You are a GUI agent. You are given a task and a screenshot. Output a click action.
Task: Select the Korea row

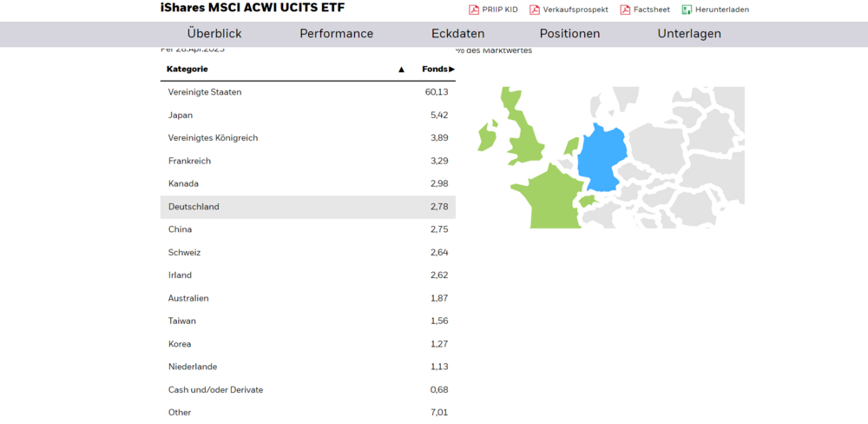point(308,344)
